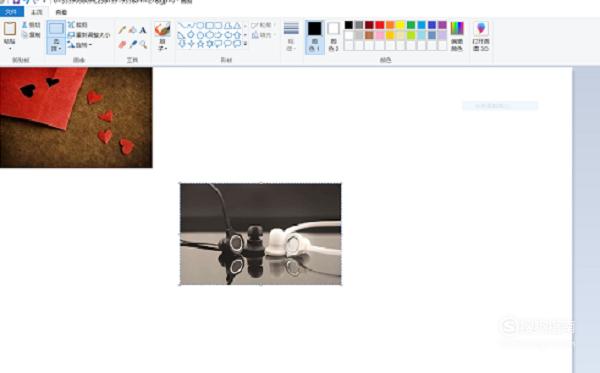Pick the dark red color swatch

[x=369, y=25]
